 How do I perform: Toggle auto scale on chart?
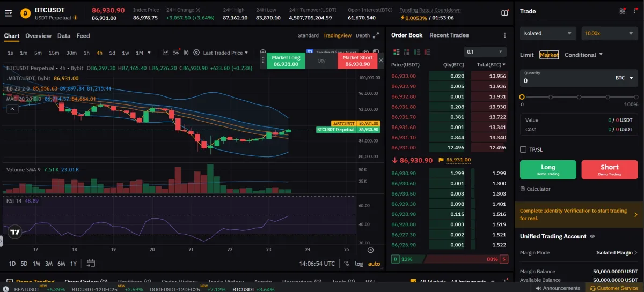pos(374,264)
